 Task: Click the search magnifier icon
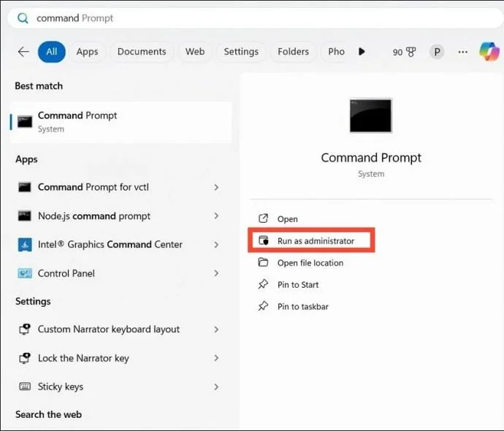[x=23, y=18]
